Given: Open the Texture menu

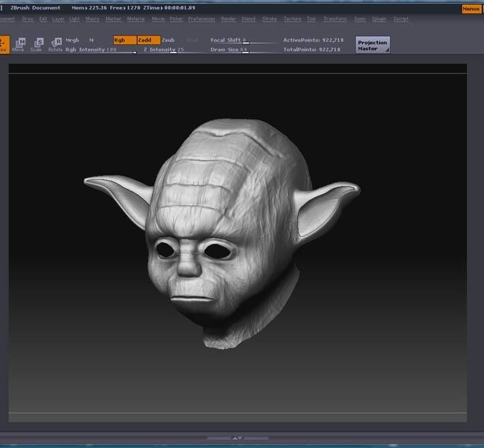Looking at the screenshot, I should 292,19.
